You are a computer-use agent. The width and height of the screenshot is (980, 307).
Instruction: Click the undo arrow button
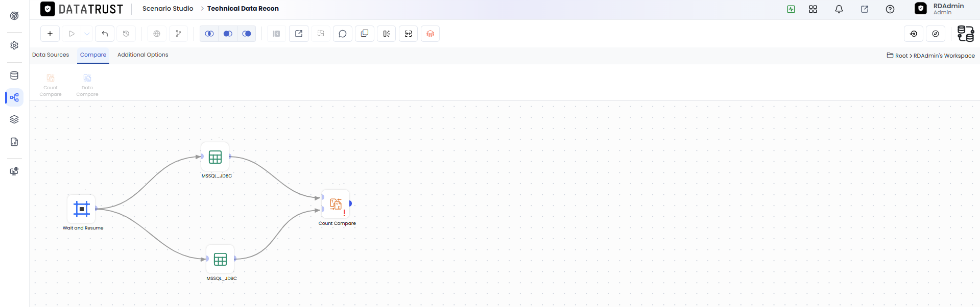coord(105,34)
